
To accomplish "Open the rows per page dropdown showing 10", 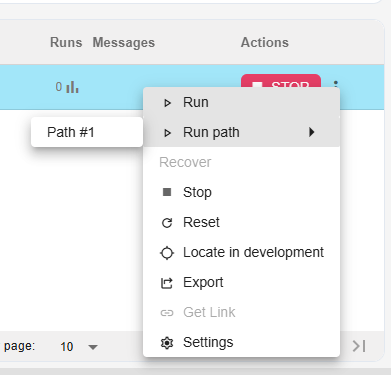I will pos(79,347).
